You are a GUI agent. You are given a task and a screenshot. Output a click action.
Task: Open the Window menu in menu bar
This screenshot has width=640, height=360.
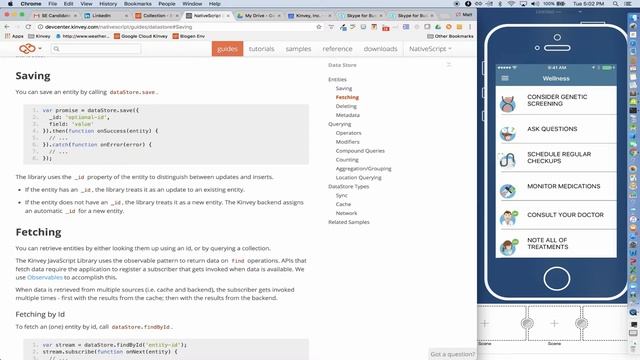(192, 4)
